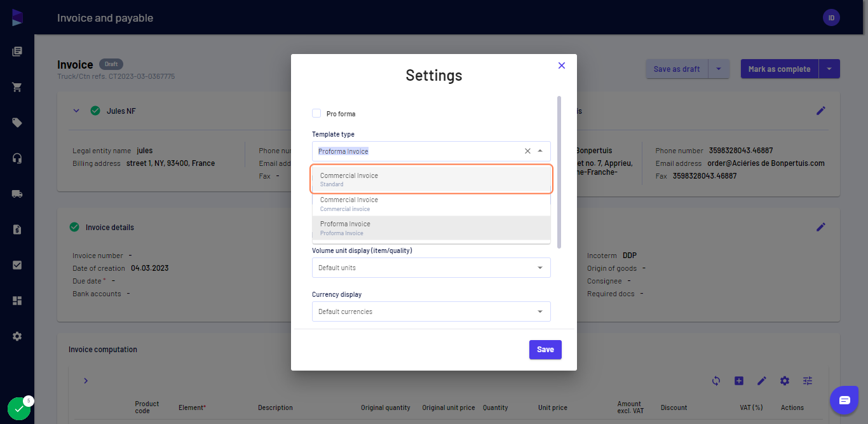Open the Mark as complete arrow menu

829,69
